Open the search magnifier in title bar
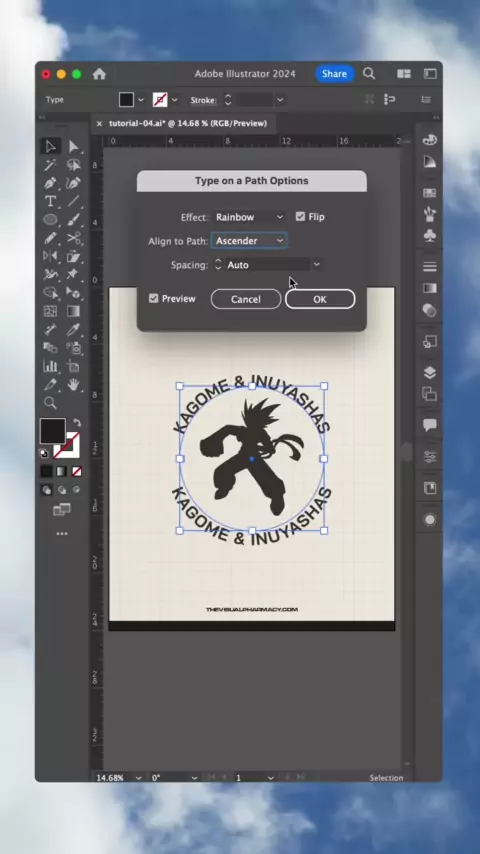This screenshot has width=480, height=854. (x=369, y=74)
